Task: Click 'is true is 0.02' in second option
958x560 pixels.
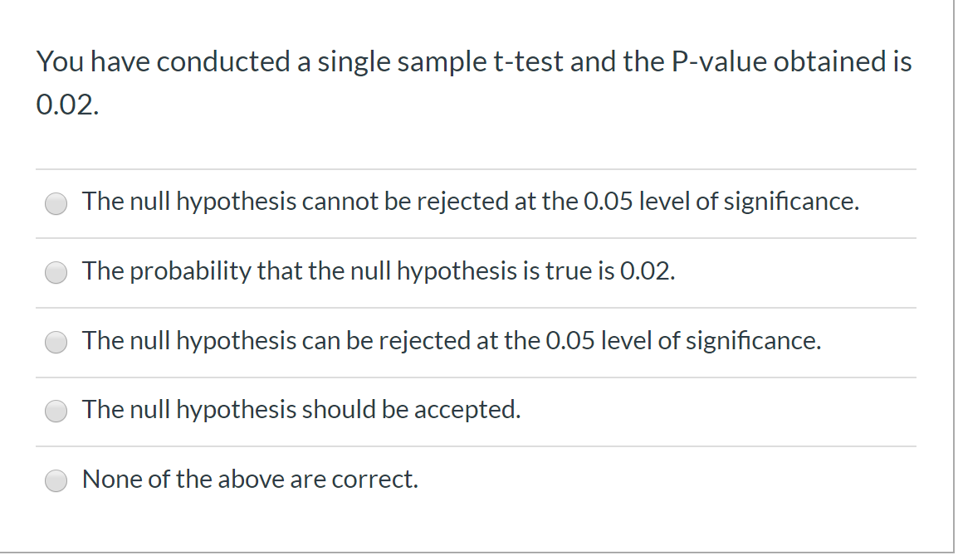Action: 598,271
